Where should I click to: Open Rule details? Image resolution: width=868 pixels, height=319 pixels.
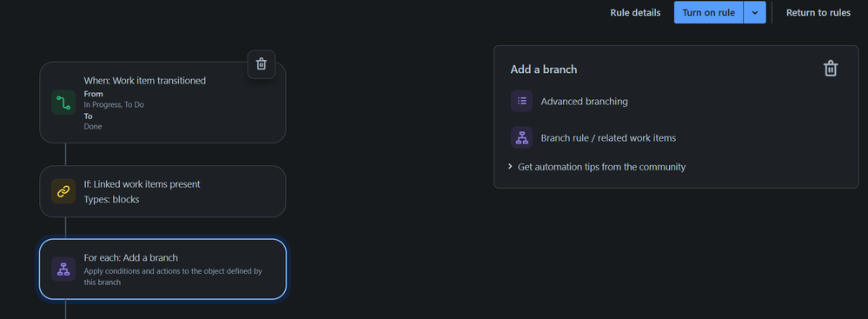coord(635,13)
